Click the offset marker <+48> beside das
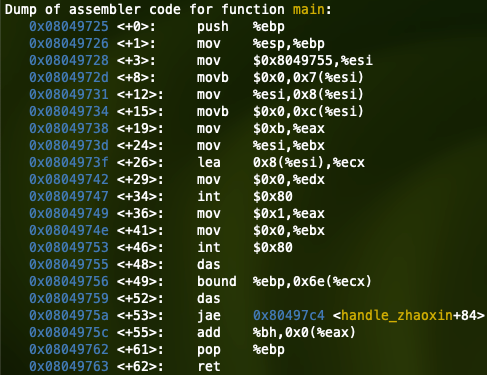This screenshot has width=487, height=375. (140, 264)
